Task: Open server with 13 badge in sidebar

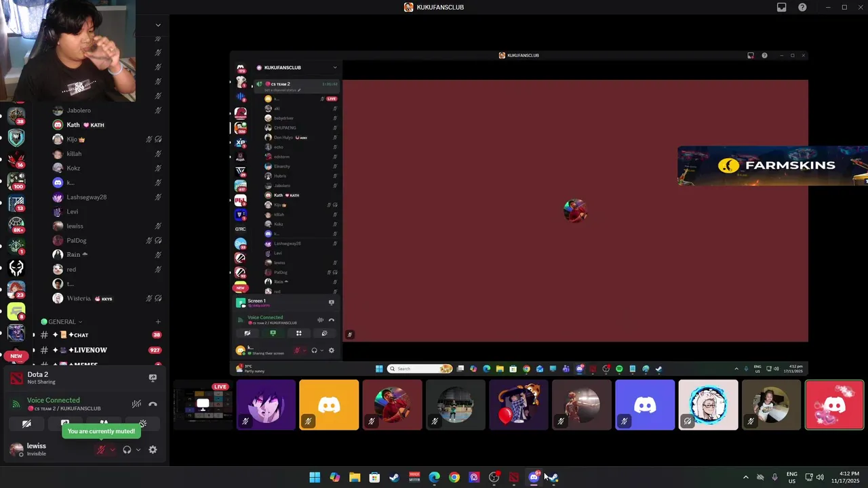Action: point(16,203)
